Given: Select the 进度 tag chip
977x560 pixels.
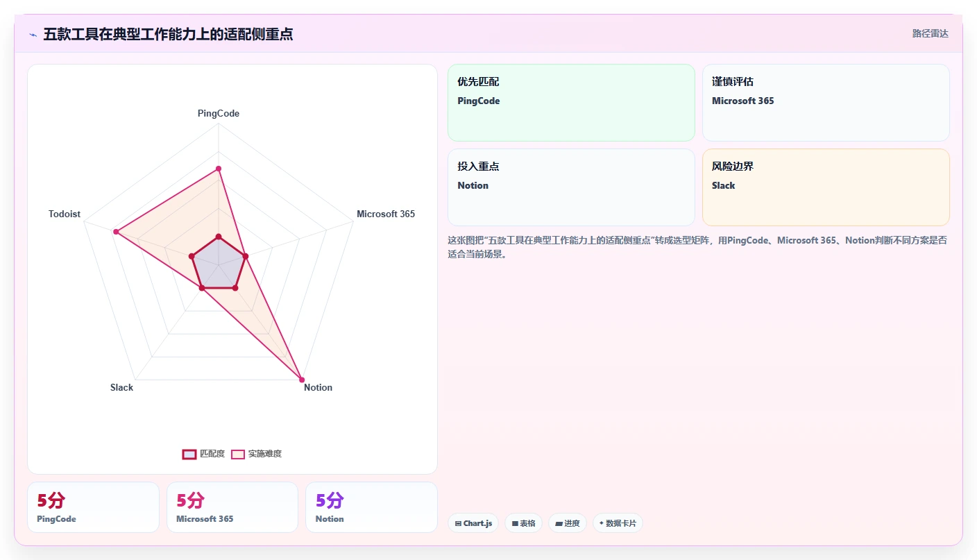Looking at the screenshot, I should point(568,523).
